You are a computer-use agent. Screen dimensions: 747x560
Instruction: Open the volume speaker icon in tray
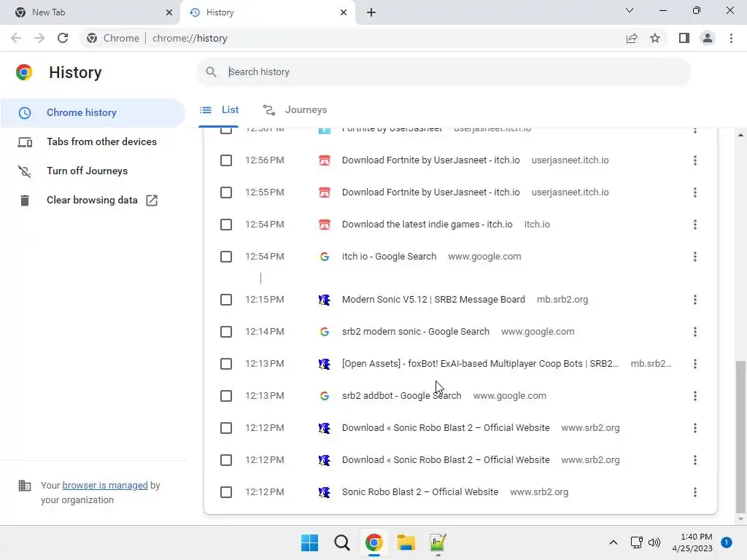(654, 542)
